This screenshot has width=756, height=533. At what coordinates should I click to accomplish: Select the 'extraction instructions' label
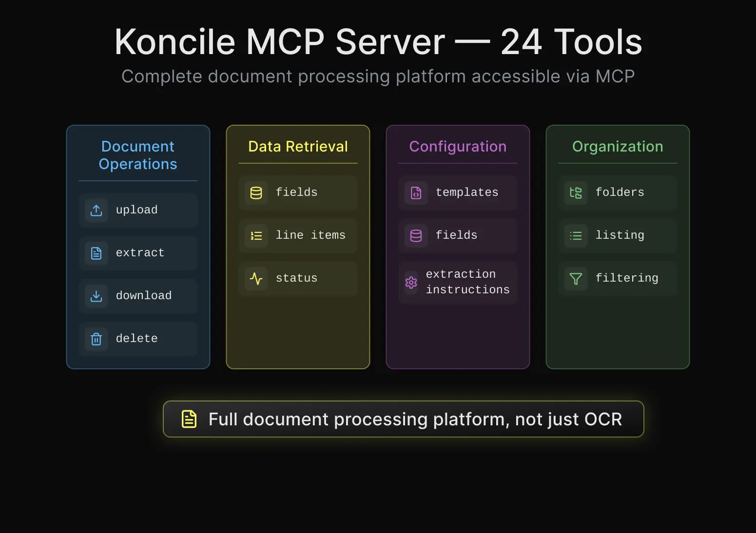pyautogui.click(x=468, y=282)
